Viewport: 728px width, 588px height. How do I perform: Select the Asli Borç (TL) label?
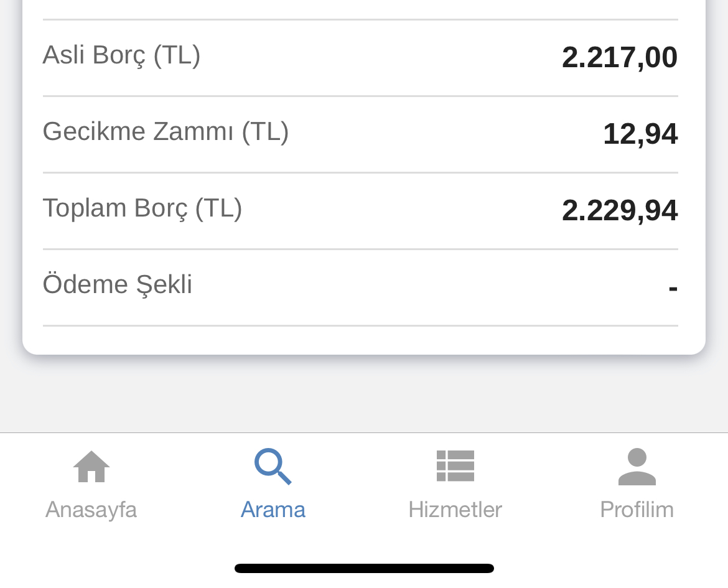click(x=121, y=55)
